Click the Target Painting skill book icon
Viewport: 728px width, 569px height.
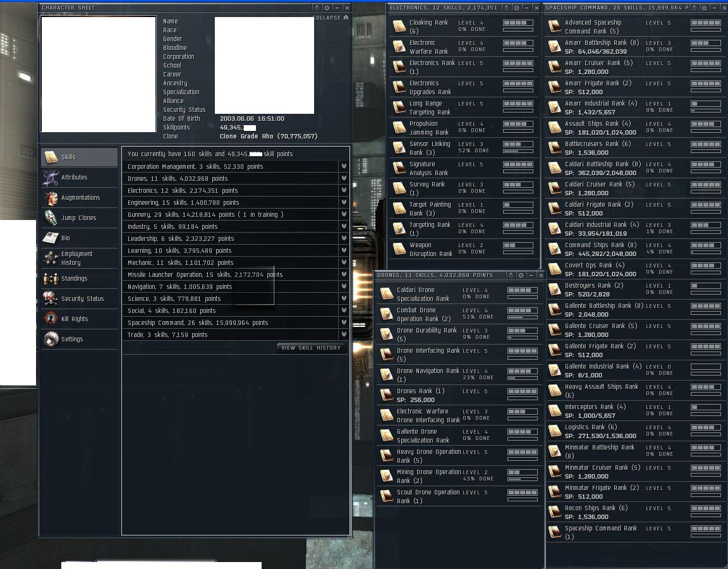pos(399,209)
